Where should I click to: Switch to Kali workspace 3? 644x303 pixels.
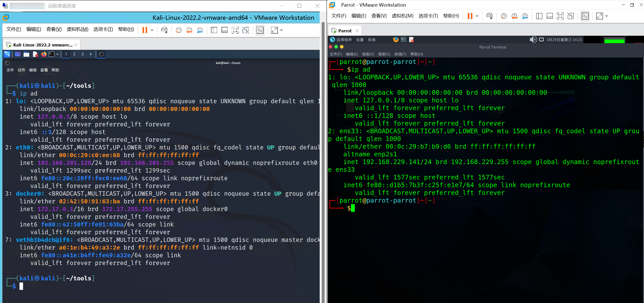tap(83, 54)
